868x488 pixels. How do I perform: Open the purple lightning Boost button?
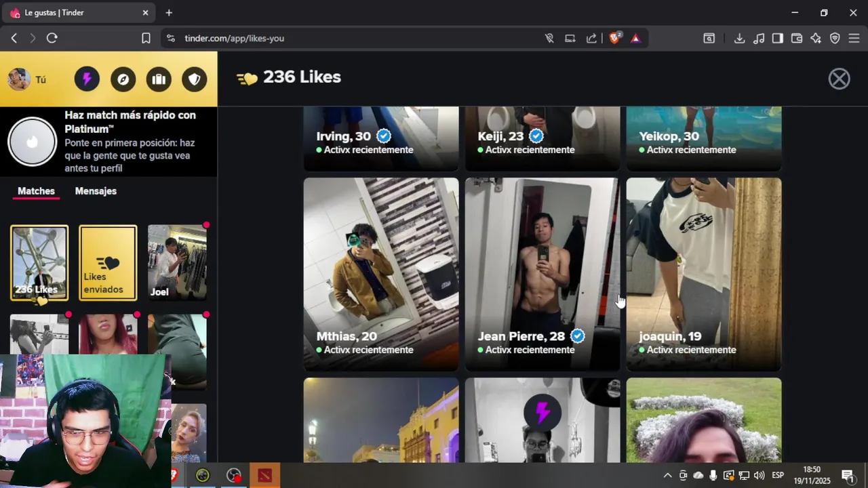click(87, 79)
